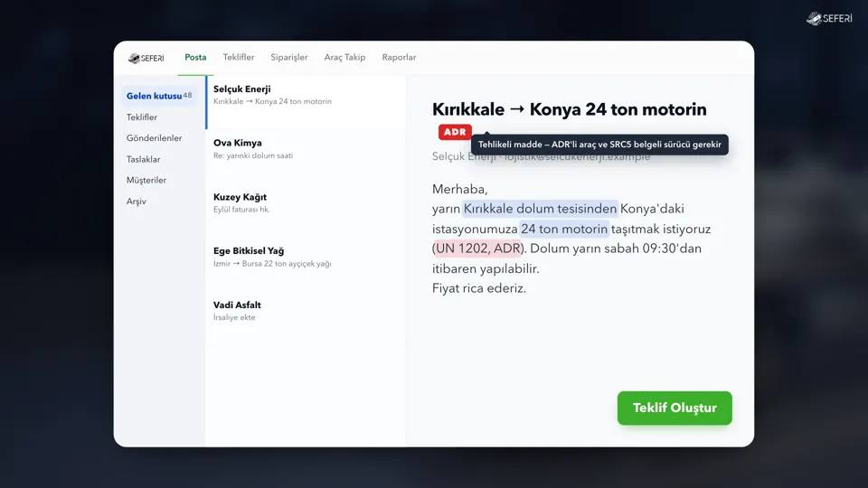Go to the Araç Takip tab

344,57
